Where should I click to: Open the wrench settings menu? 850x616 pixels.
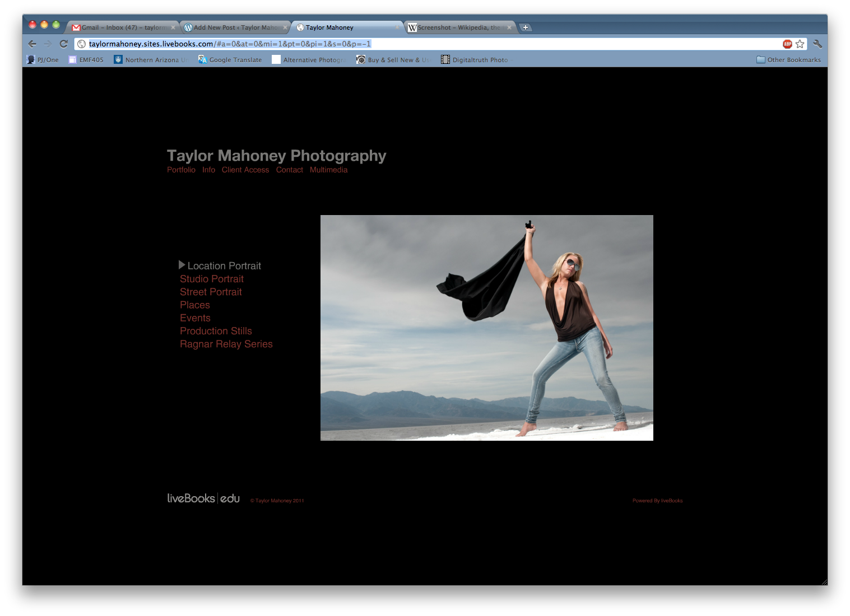tap(818, 44)
